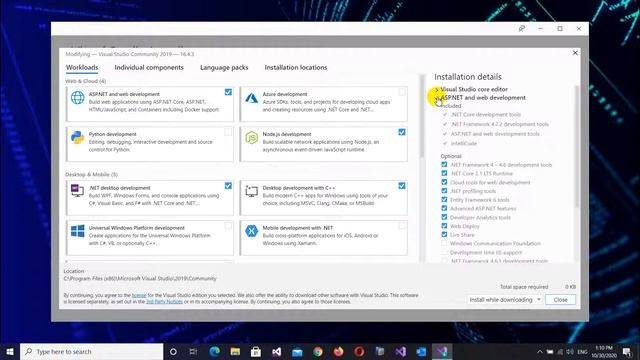Click the ENG language indicator in tray

(582, 351)
